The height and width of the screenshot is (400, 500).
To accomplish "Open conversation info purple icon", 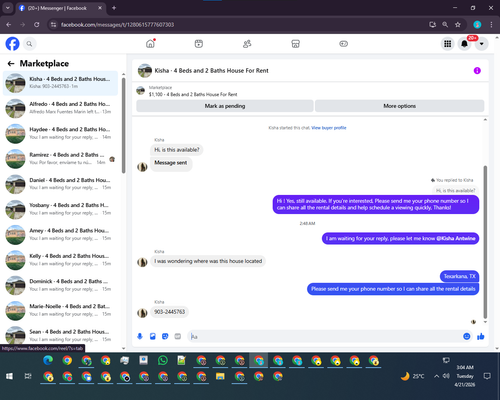I will pyautogui.click(x=477, y=71).
